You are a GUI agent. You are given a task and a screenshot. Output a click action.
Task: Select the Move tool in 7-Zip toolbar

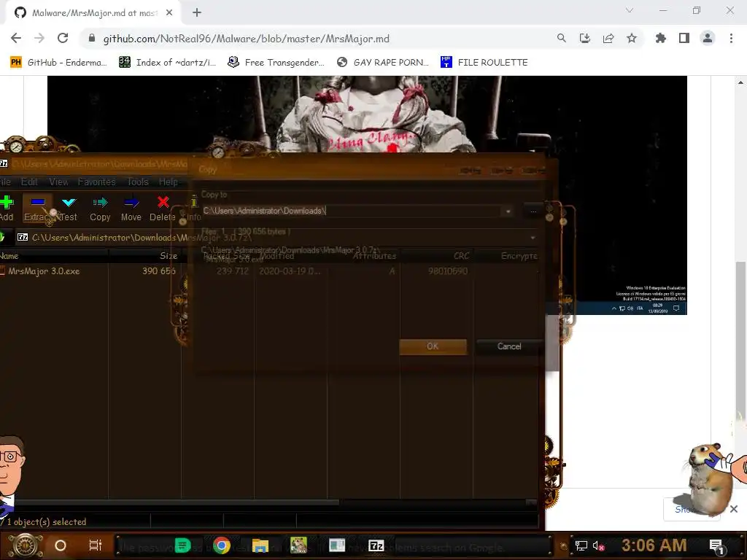click(x=131, y=208)
